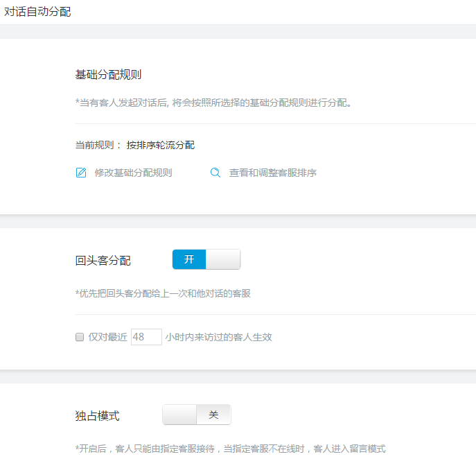Click the 基础分配规则 section heading
This screenshot has width=476, height=468.
tap(108, 74)
